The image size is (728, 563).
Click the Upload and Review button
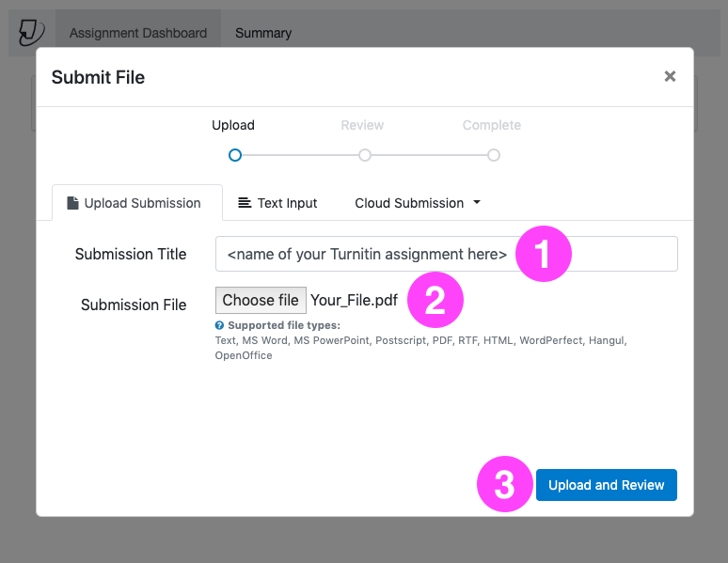[607, 485]
